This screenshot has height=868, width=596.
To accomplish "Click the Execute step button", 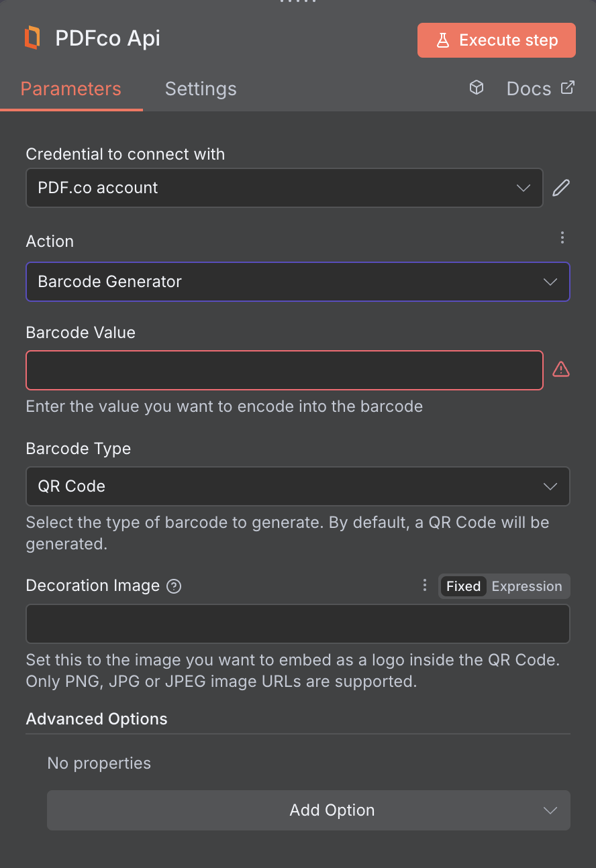I will point(496,40).
